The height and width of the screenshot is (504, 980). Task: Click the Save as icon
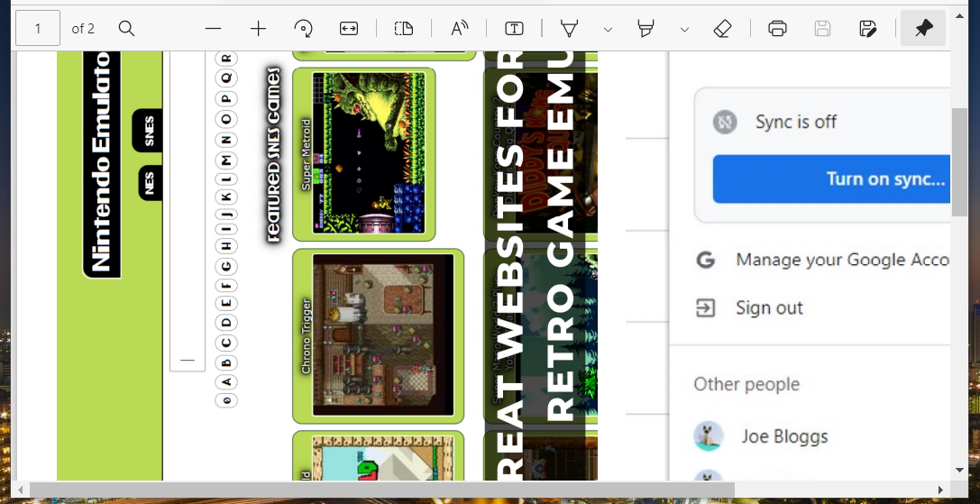coord(867,28)
